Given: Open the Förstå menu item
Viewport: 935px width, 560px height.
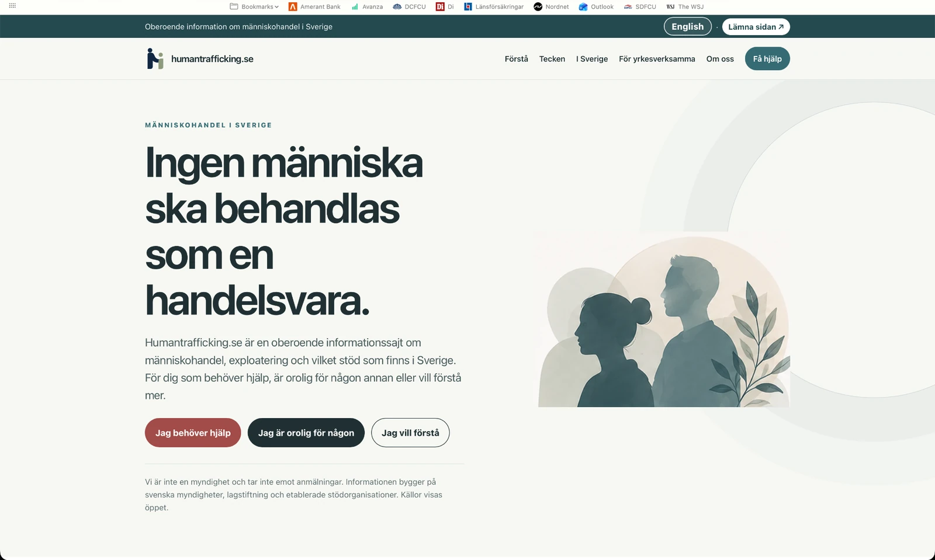Looking at the screenshot, I should tap(517, 59).
